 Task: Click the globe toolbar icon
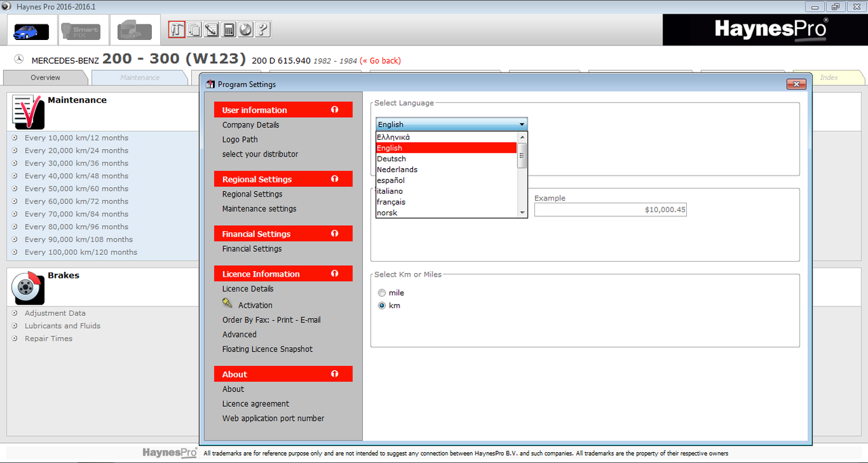pos(245,30)
